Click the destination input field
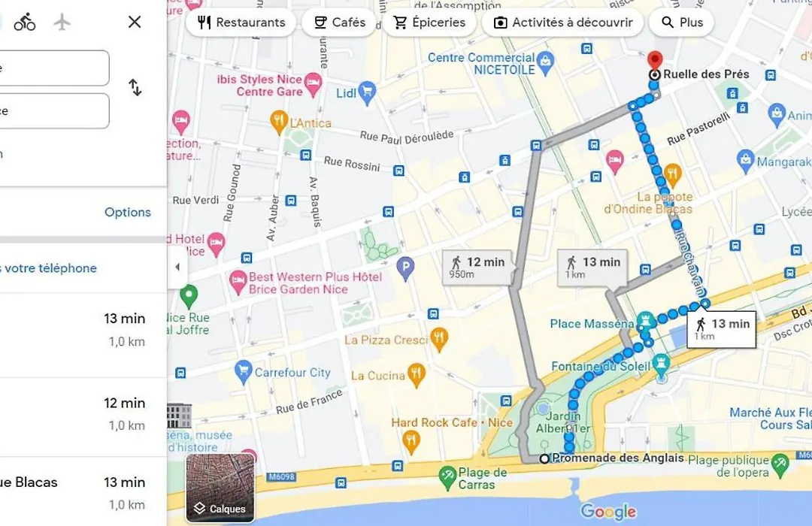 click(54, 110)
